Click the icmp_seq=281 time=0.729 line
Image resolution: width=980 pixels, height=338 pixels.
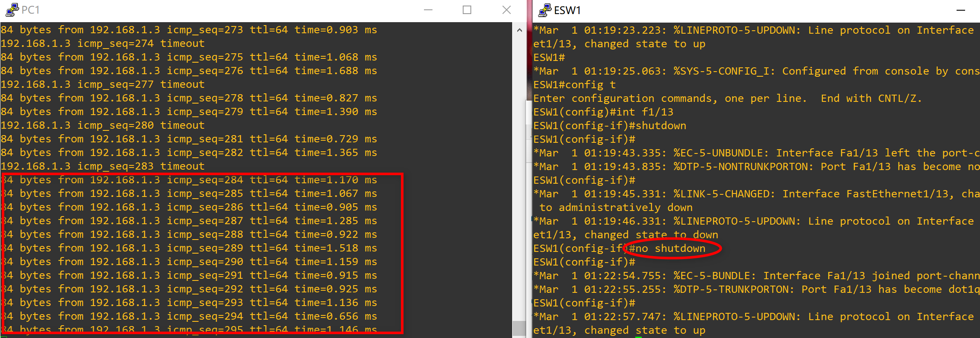pyautogui.click(x=189, y=139)
